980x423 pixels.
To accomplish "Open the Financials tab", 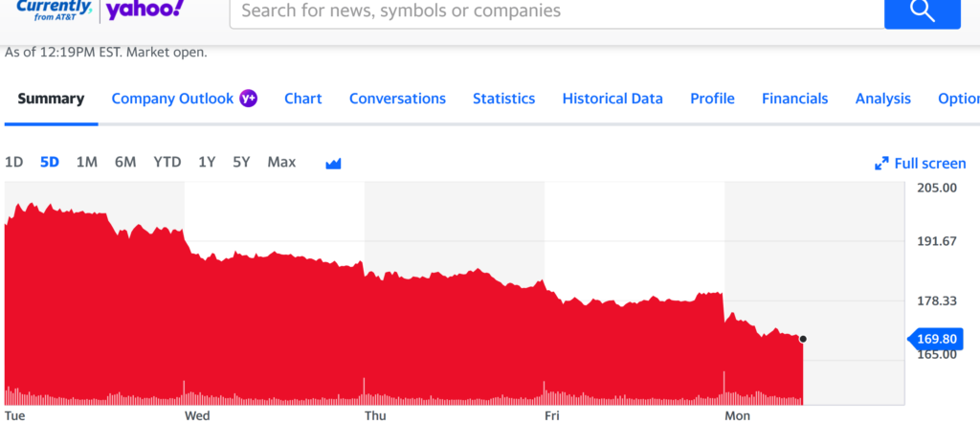I will coord(794,99).
